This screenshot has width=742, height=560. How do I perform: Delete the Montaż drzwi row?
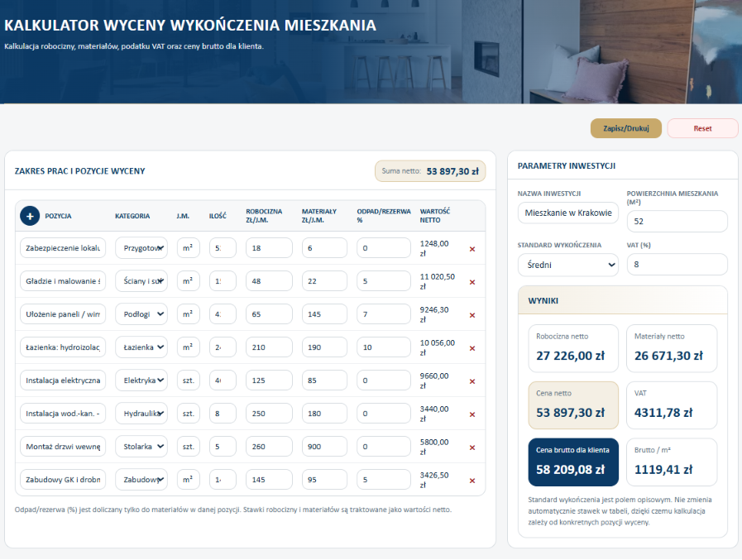tap(472, 448)
